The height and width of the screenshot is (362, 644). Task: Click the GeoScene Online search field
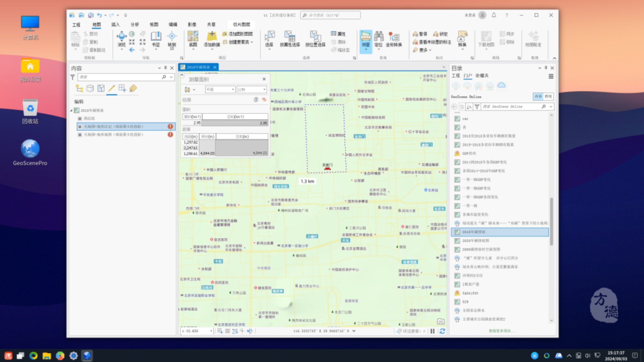511,107
